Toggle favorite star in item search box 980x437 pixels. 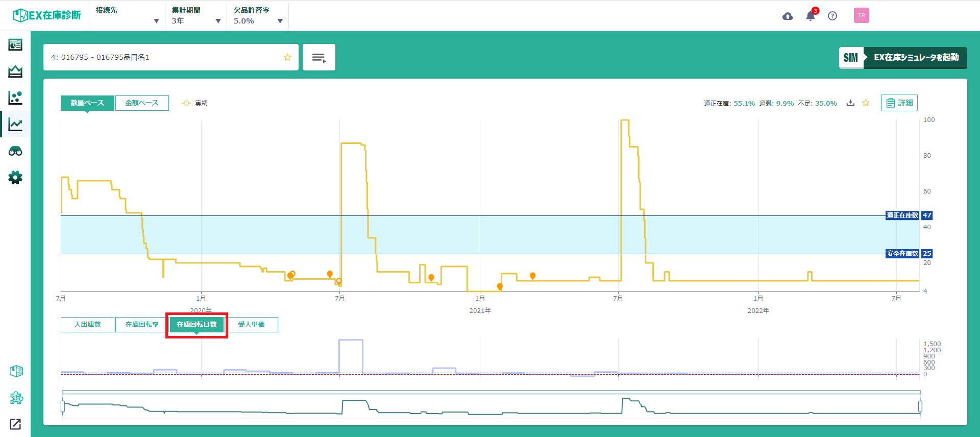pyautogui.click(x=287, y=57)
